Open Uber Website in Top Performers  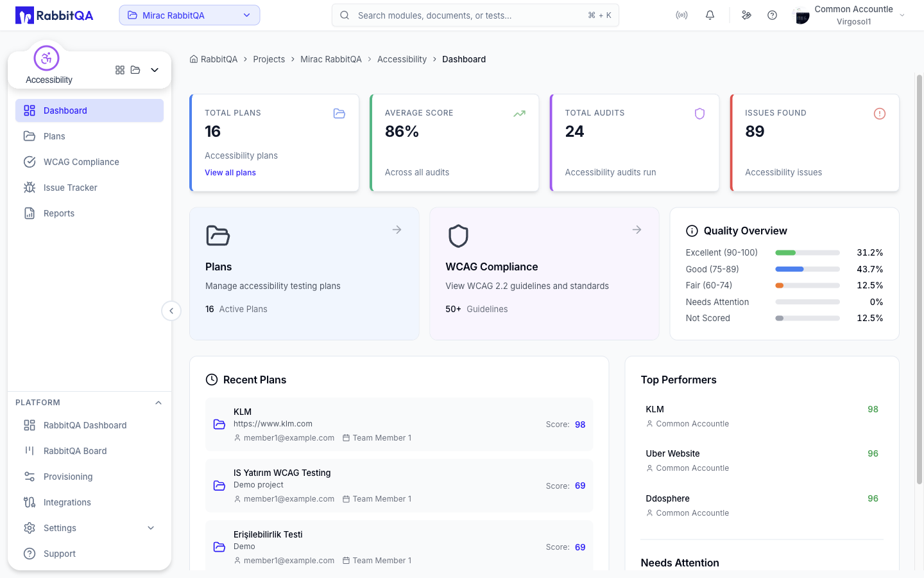(762, 460)
